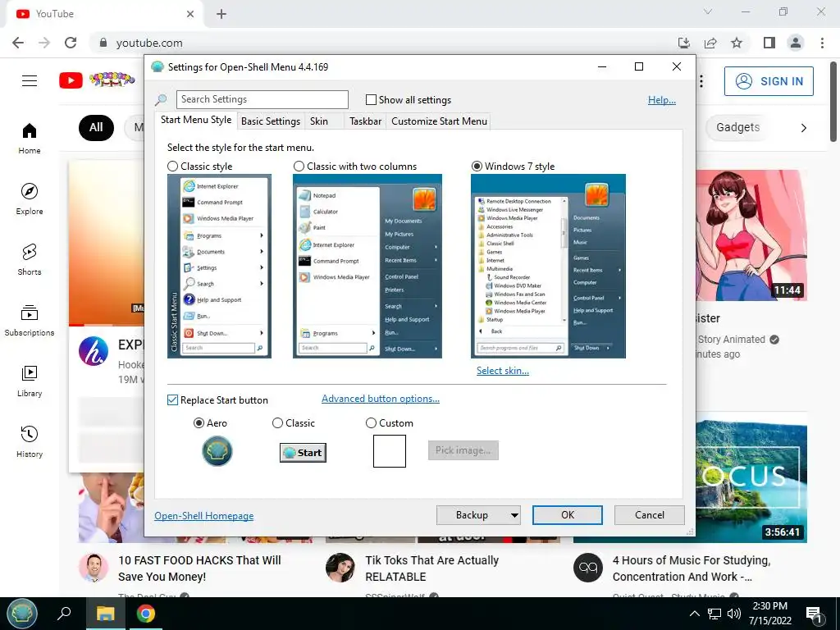Click the two-column style preview image
Image resolution: width=840 pixels, height=630 pixels.
coord(367,267)
